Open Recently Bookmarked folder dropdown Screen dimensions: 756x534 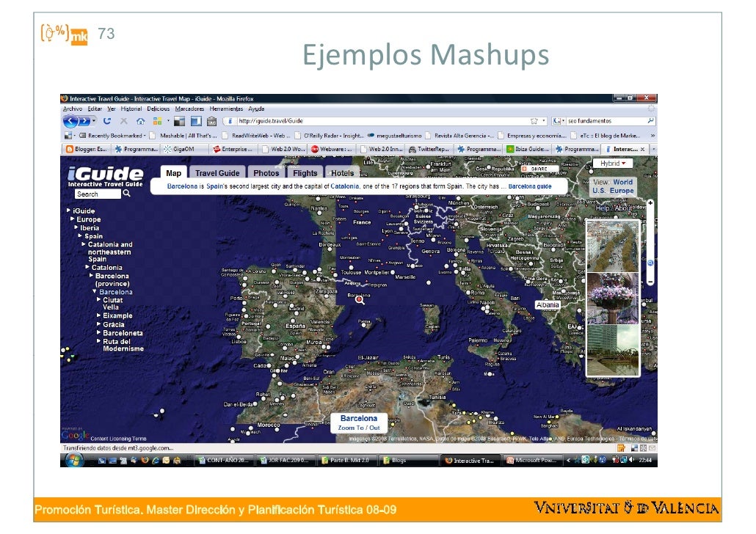[112, 136]
